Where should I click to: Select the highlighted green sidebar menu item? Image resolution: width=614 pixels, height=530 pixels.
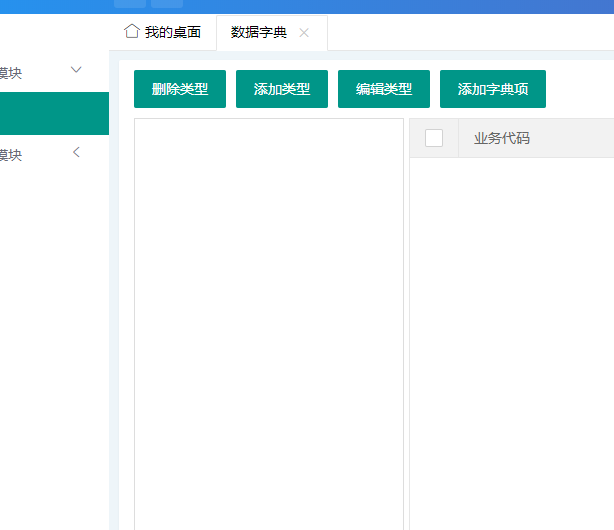54,113
